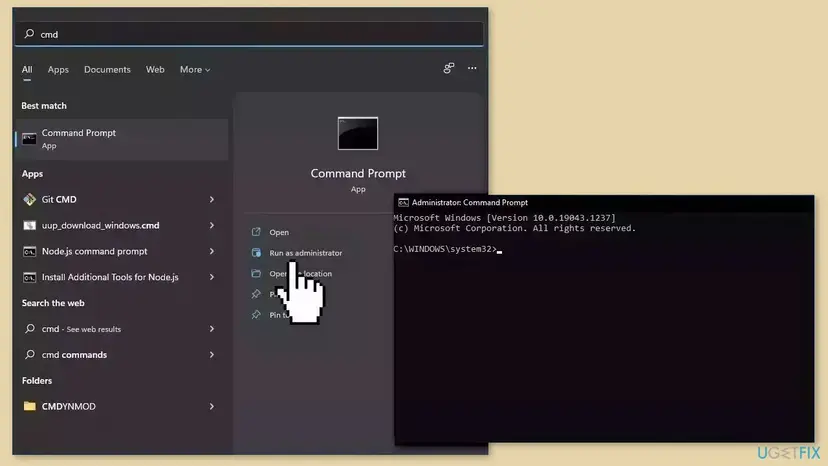Click the Open action icon
This screenshot has width=828, height=466.
pos(256,232)
